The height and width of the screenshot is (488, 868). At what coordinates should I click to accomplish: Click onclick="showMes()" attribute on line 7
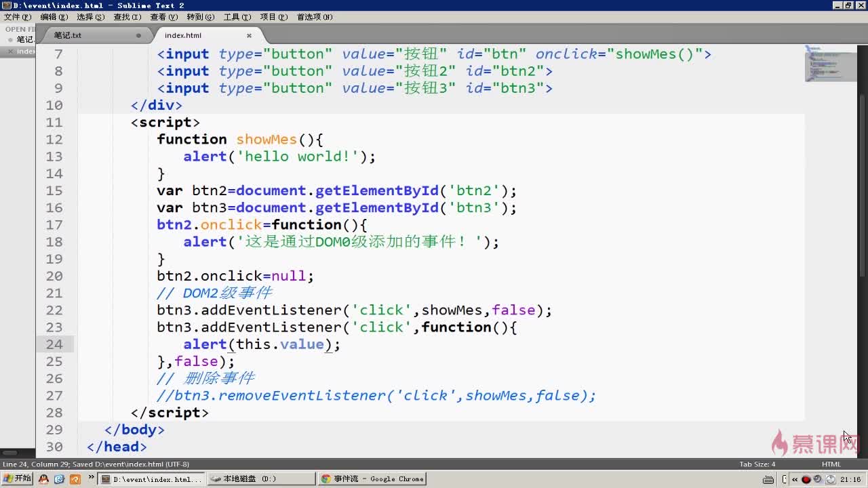(x=618, y=54)
